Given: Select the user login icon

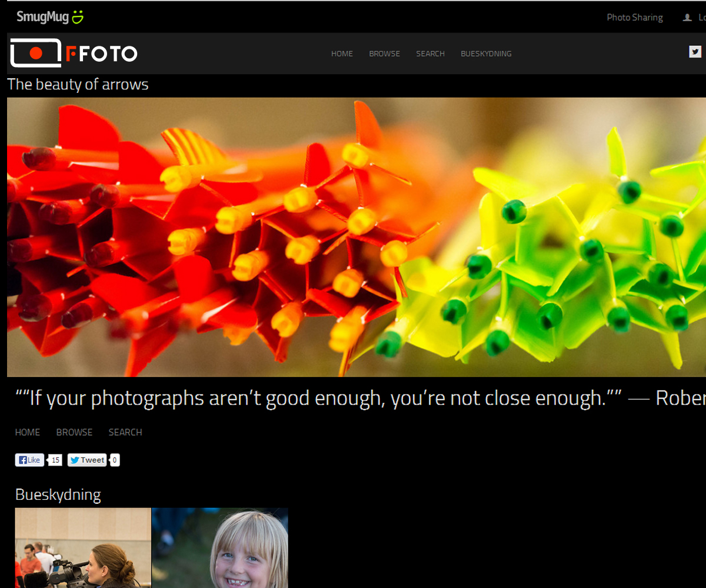Looking at the screenshot, I should [x=687, y=18].
